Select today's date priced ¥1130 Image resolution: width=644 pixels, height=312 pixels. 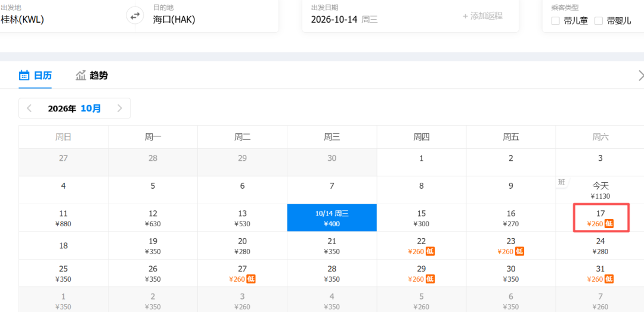(x=600, y=190)
